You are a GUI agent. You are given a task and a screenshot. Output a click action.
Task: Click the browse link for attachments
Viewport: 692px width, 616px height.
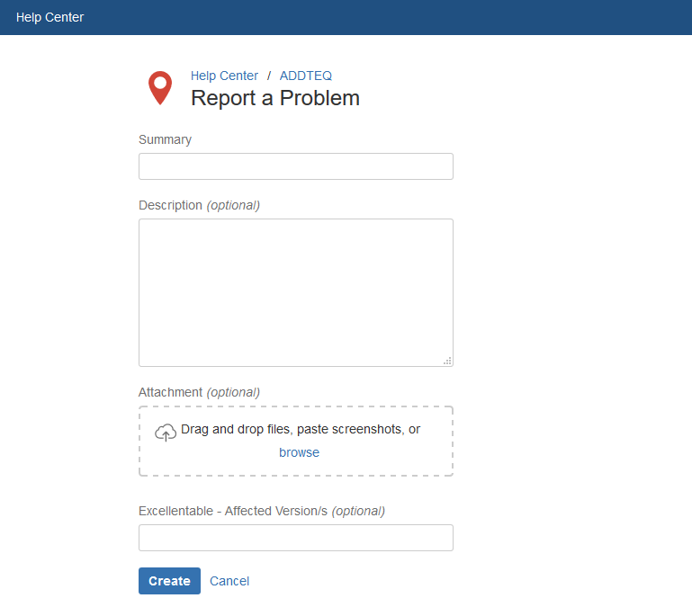point(299,452)
